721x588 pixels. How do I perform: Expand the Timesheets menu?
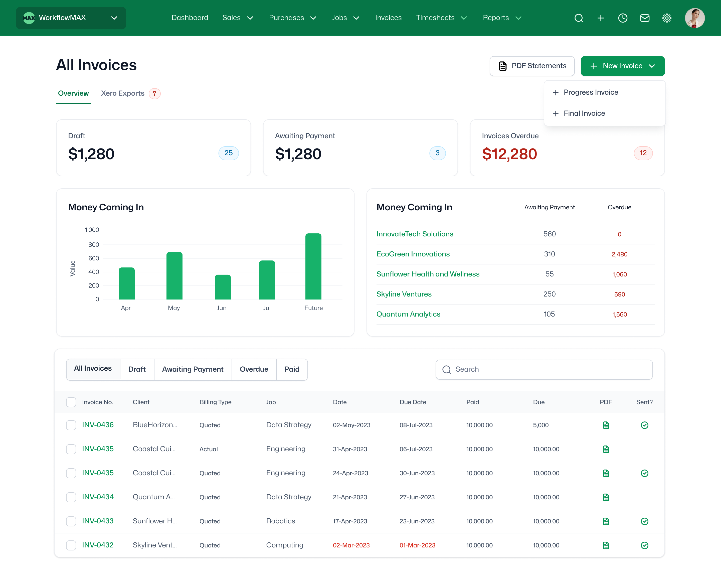441,18
